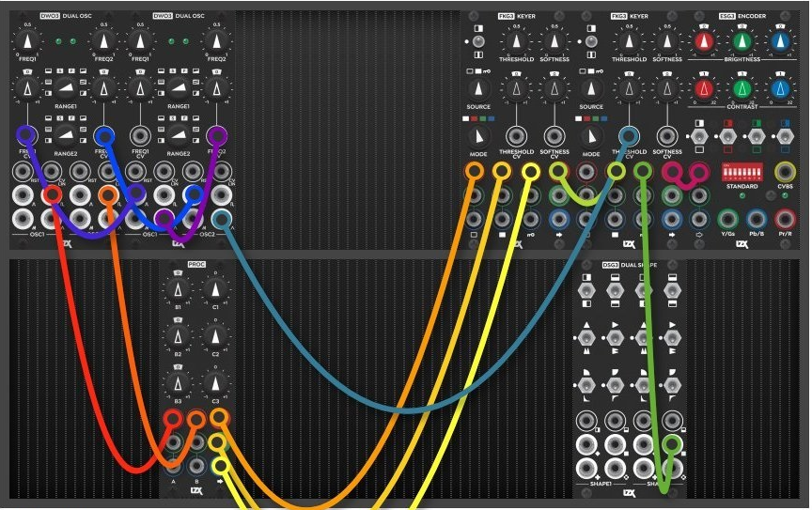Select RANGE2 selector on the right Dual Osc
Image resolution: width=812 pixels, height=510 pixels.
tap(179, 135)
